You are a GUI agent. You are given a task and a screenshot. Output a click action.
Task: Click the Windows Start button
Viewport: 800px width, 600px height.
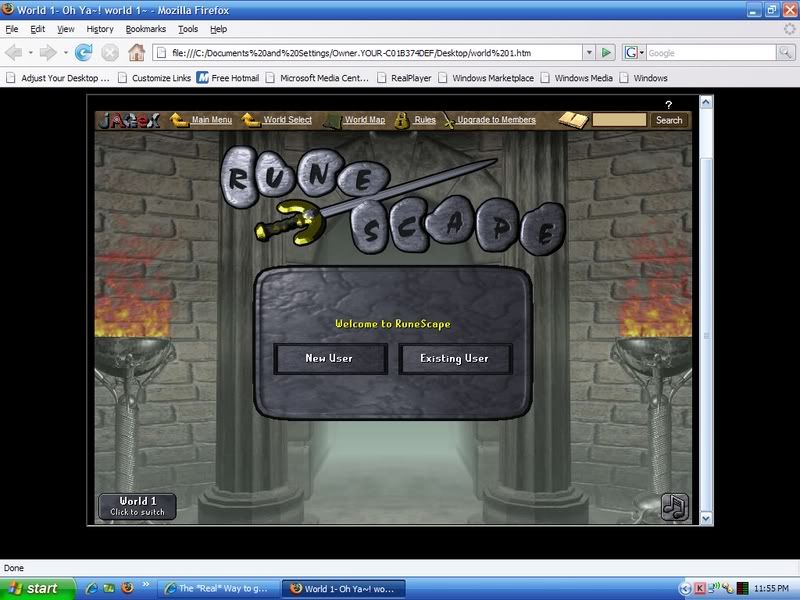pyautogui.click(x=36, y=588)
